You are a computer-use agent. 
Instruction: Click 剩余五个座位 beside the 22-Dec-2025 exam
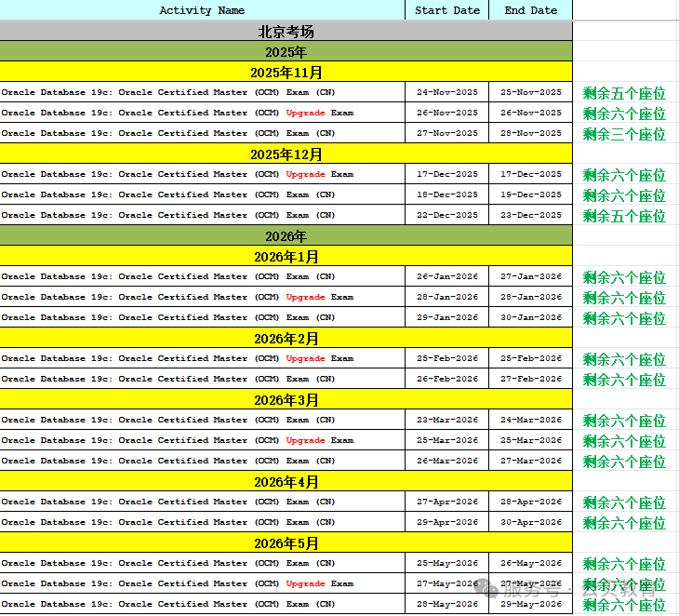point(624,216)
